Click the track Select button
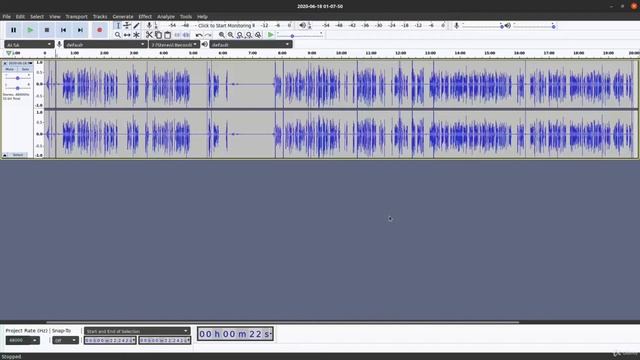This screenshot has width=640, height=360. (18, 155)
